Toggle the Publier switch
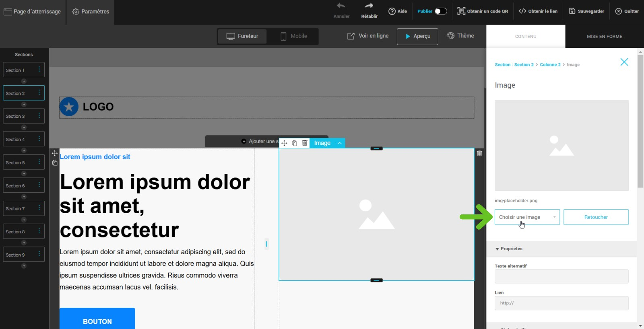Image resolution: width=644 pixels, height=329 pixels. (440, 11)
